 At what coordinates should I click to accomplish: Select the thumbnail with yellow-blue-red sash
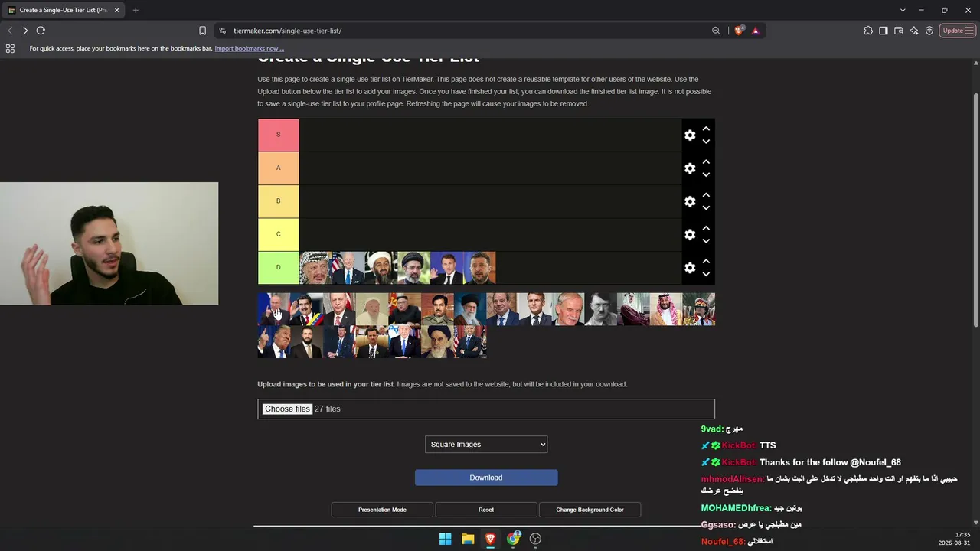(x=307, y=309)
